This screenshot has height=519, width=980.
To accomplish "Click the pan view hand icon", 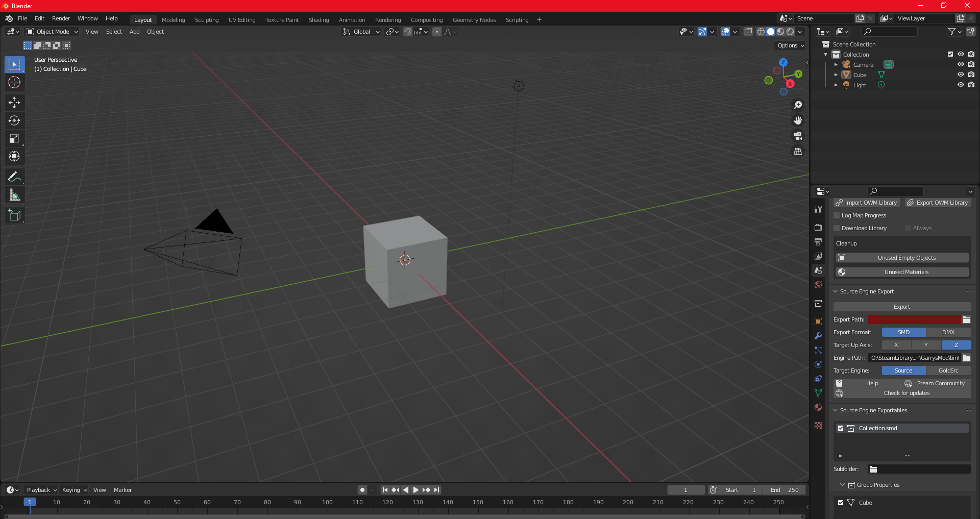I will pos(798,120).
